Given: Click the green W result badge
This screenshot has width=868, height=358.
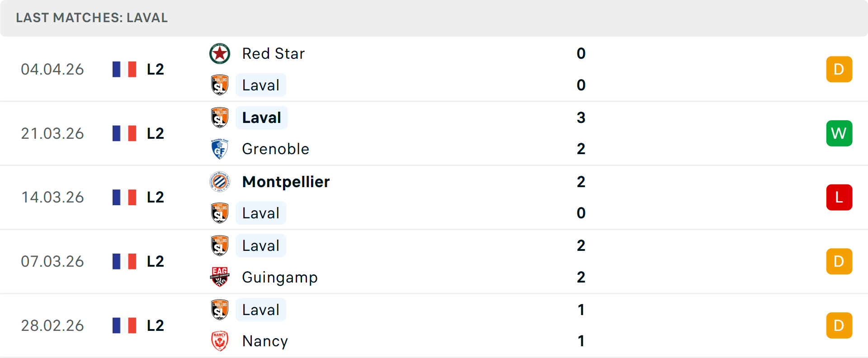Looking at the screenshot, I should (839, 133).
